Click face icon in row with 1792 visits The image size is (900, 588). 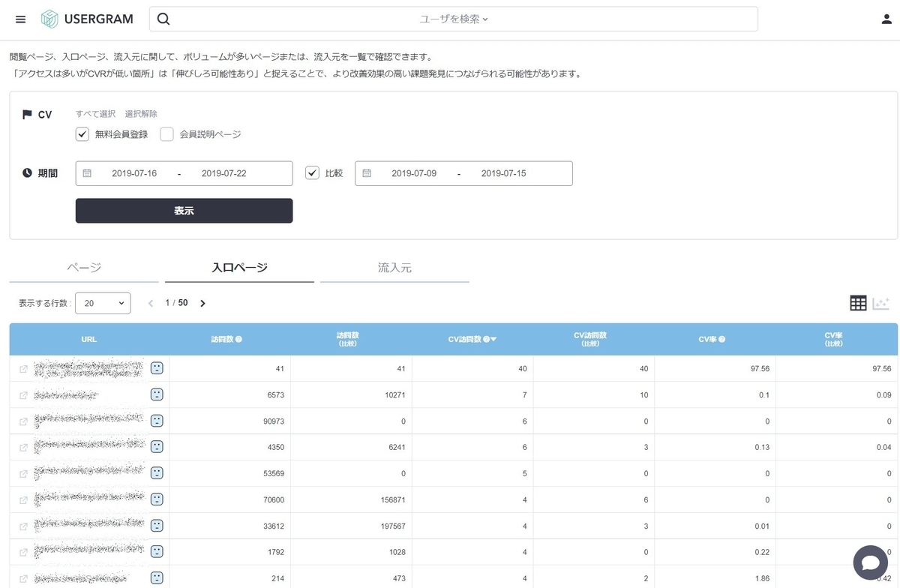pyautogui.click(x=157, y=551)
